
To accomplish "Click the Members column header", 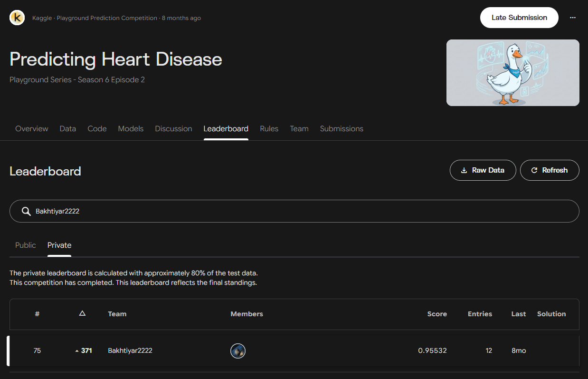I will (x=247, y=314).
